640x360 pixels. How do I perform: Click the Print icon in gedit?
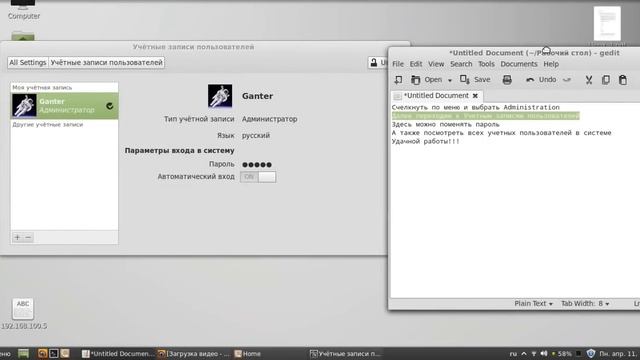coord(507,80)
